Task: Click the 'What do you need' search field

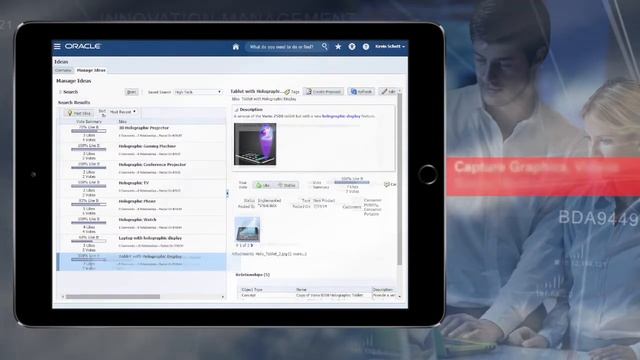Action: (282, 47)
